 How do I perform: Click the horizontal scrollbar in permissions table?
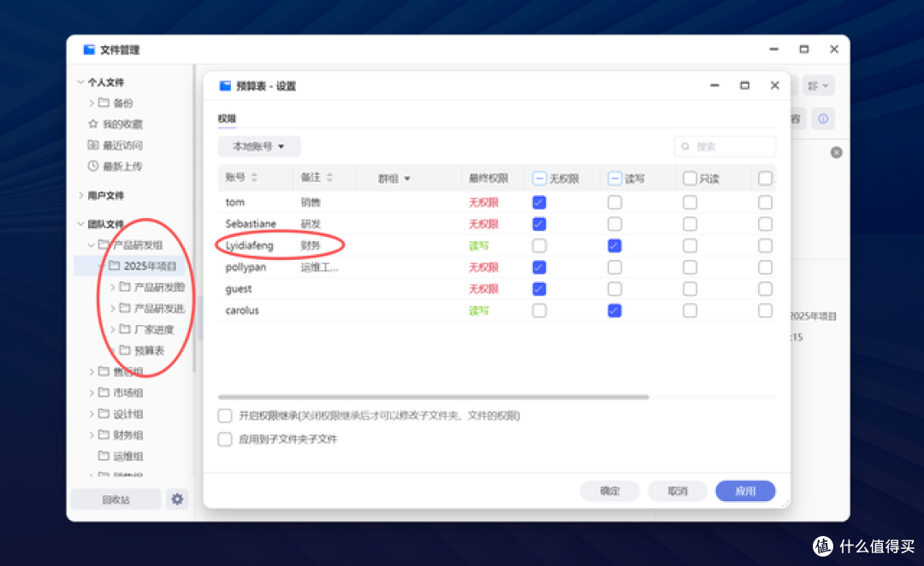point(433,397)
